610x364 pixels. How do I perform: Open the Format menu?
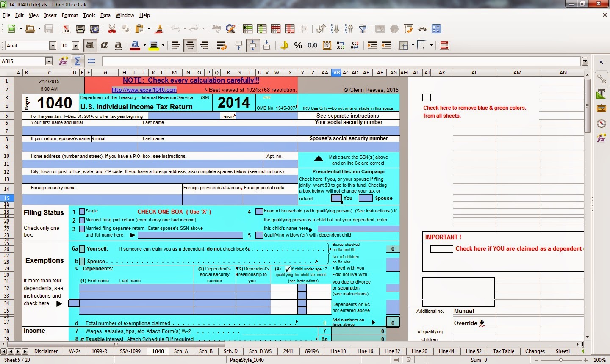point(70,15)
